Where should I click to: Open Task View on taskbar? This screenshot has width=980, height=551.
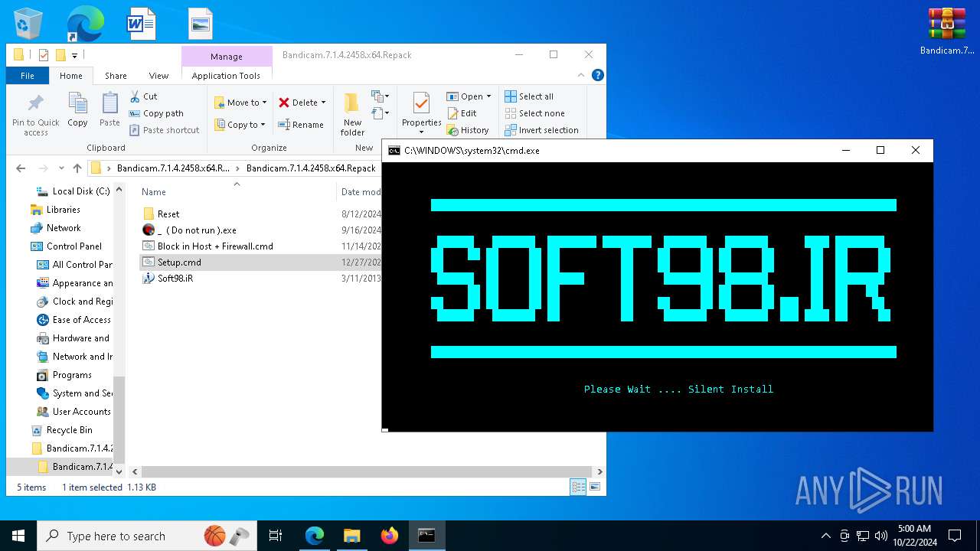(x=276, y=536)
